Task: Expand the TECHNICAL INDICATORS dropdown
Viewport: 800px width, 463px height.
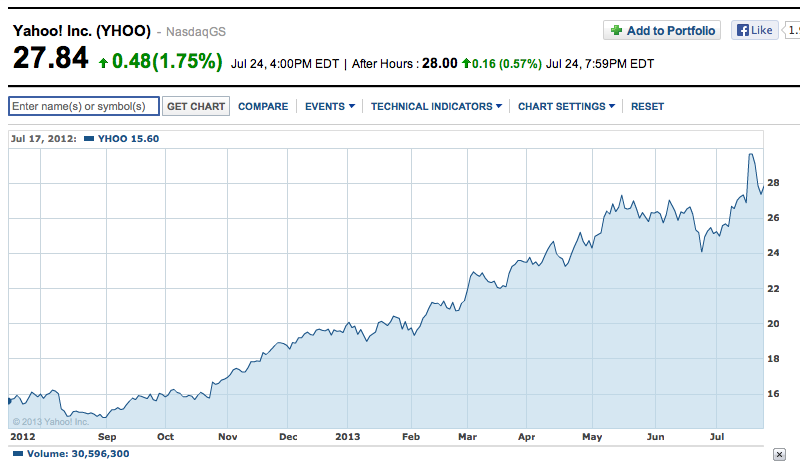Action: (436, 107)
